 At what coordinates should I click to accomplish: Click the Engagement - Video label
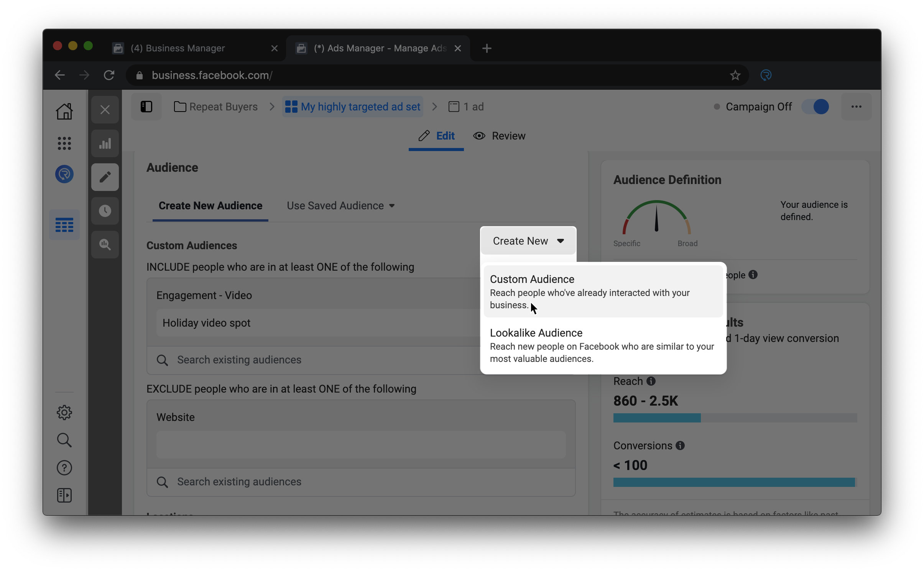pyautogui.click(x=204, y=295)
